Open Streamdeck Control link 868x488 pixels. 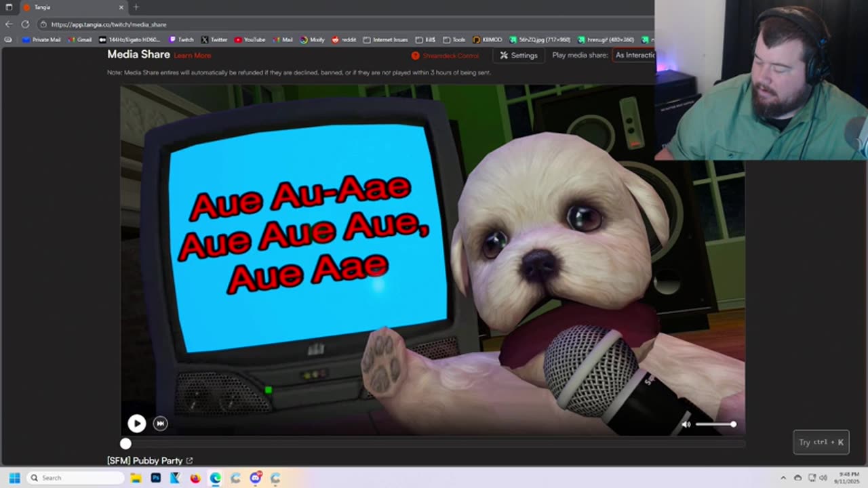point(446,56)
